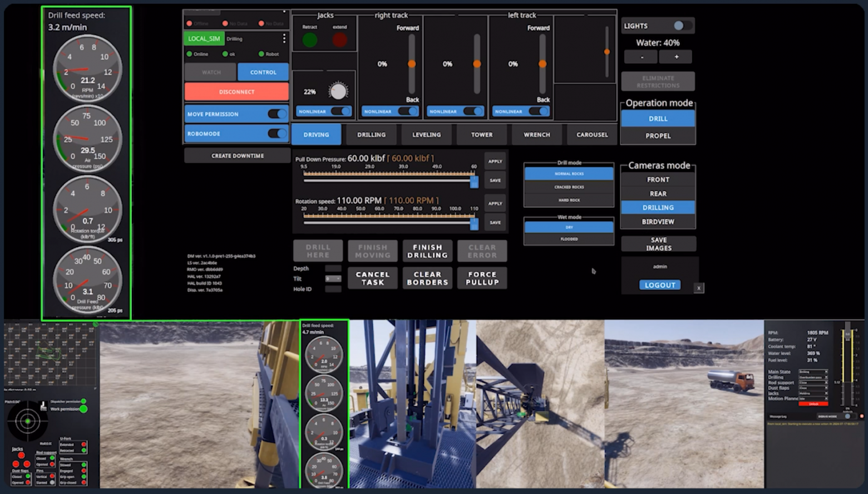868x494 pixels.
Task: Switch to the DRILLING control tab
Action: click(371, 135)
